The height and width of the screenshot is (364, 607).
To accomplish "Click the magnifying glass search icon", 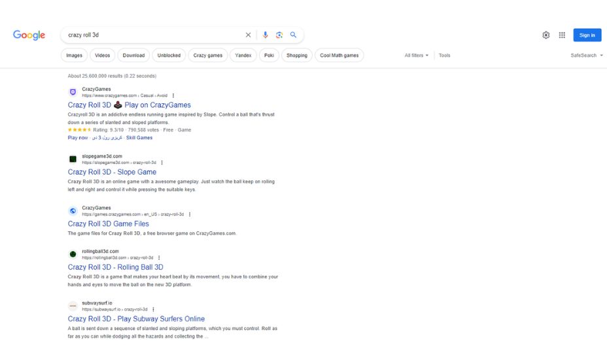I will point(294,35).
